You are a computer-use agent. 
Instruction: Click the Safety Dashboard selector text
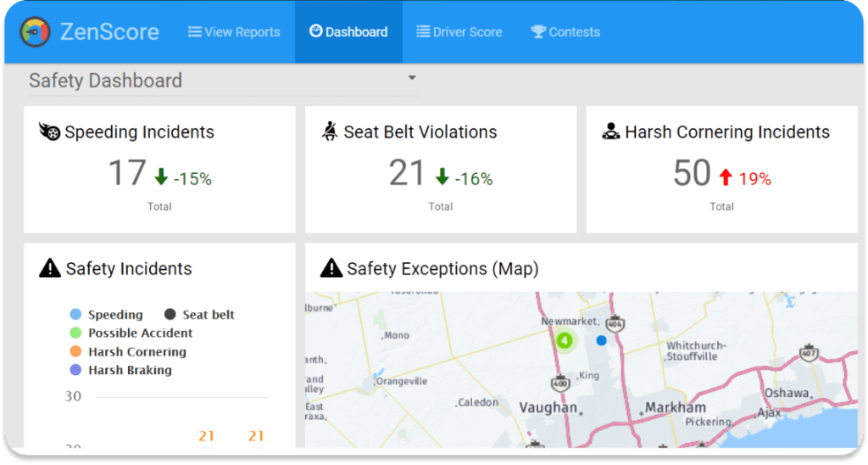[106, 81]
